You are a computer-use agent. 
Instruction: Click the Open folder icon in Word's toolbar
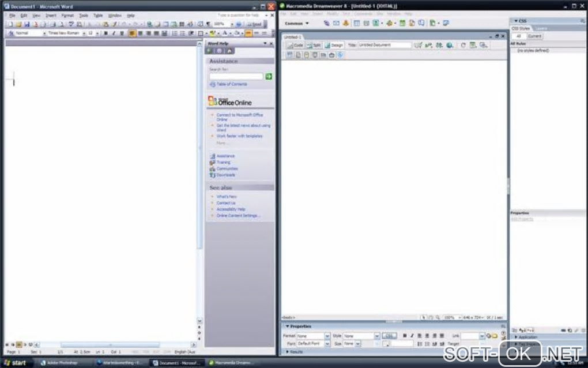tap(18, 24)
